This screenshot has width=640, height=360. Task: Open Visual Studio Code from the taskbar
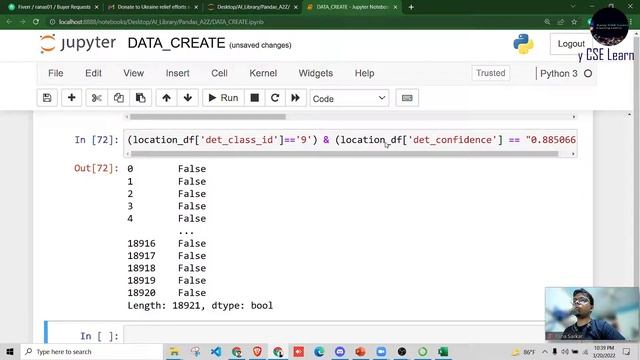tap(216, 351)
